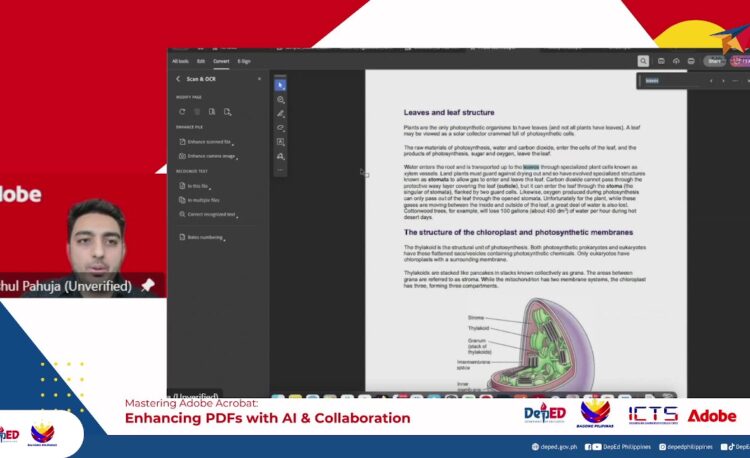Open Bates numbering menu
This screenshot has width=750, height=458.
tap(202, 237)
